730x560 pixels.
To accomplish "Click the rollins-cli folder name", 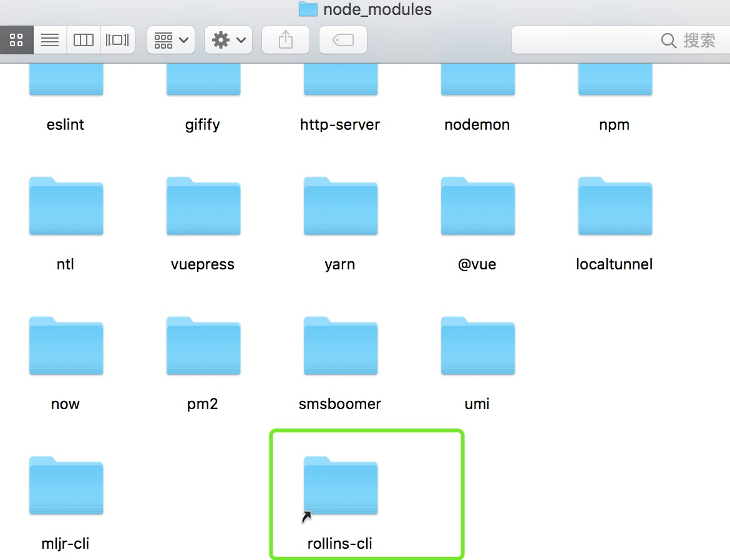I will pyautogui.click(x=340, y=543).
